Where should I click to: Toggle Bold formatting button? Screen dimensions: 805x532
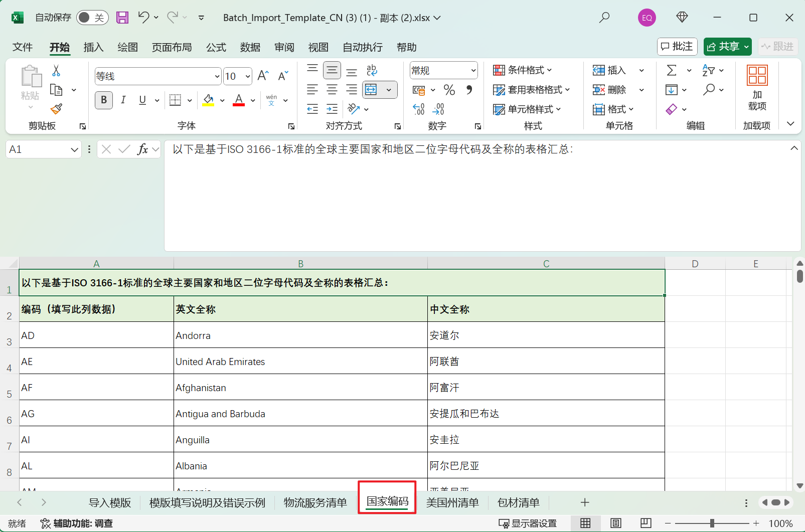tap(104, 100)
